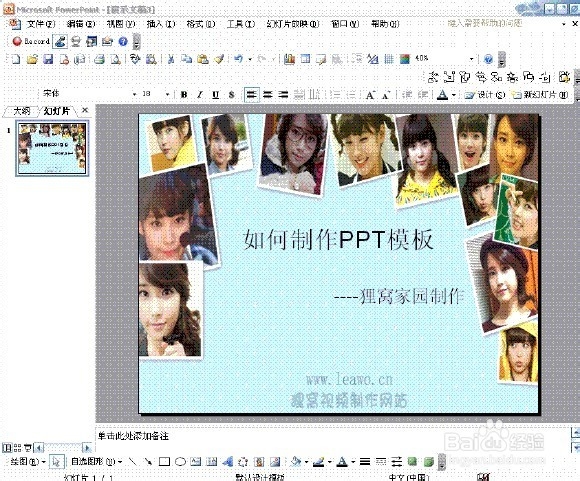The image size is (580, 481).
Task: Select align left option
Action: tap(252, 95)
